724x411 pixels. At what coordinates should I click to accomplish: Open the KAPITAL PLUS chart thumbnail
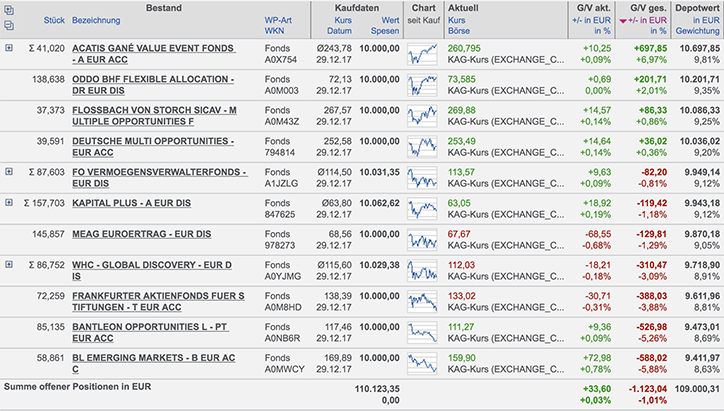pyautogui.click(x=422, y=209)
